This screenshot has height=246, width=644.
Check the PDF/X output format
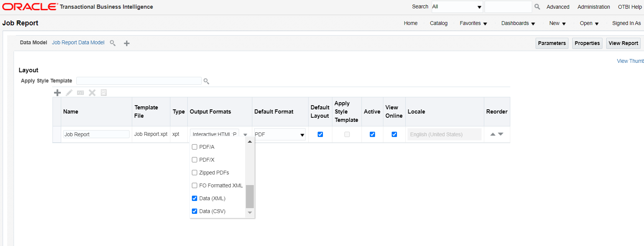point(195,160)
